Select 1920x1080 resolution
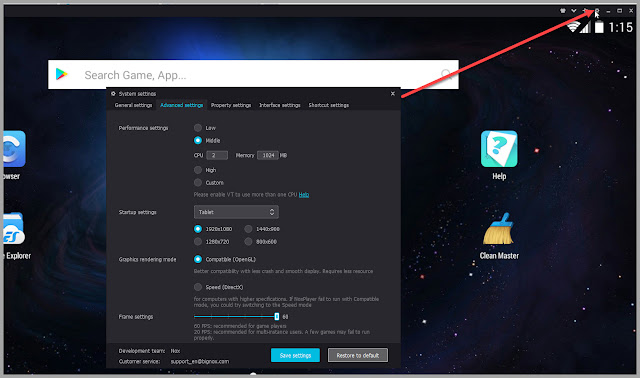The height and width of the screenshot is (378, 640). [x=198, y=229]
